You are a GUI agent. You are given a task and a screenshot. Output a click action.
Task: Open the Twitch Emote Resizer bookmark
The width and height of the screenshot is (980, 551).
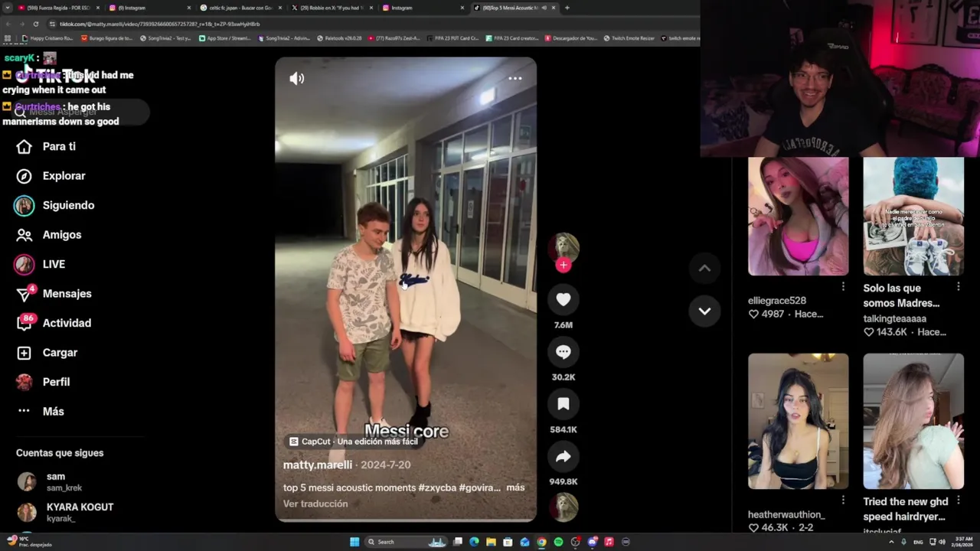629,38
